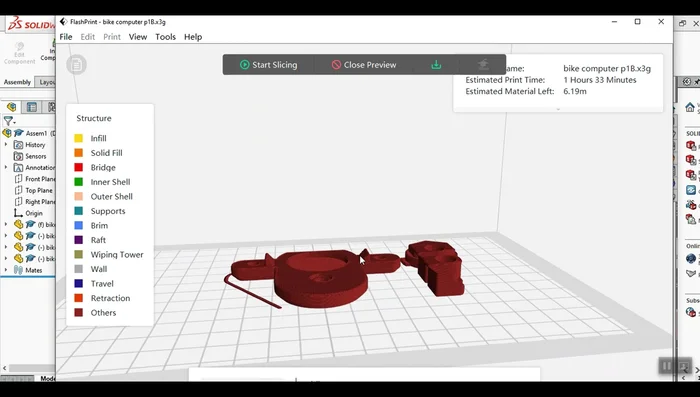Click the round document icon beside the toolbar

[76, 65]
